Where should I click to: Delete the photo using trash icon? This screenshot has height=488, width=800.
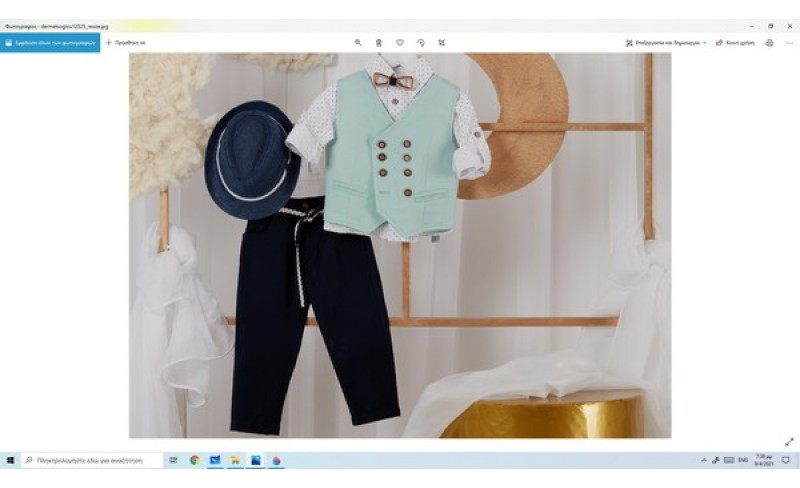point(379,43)
